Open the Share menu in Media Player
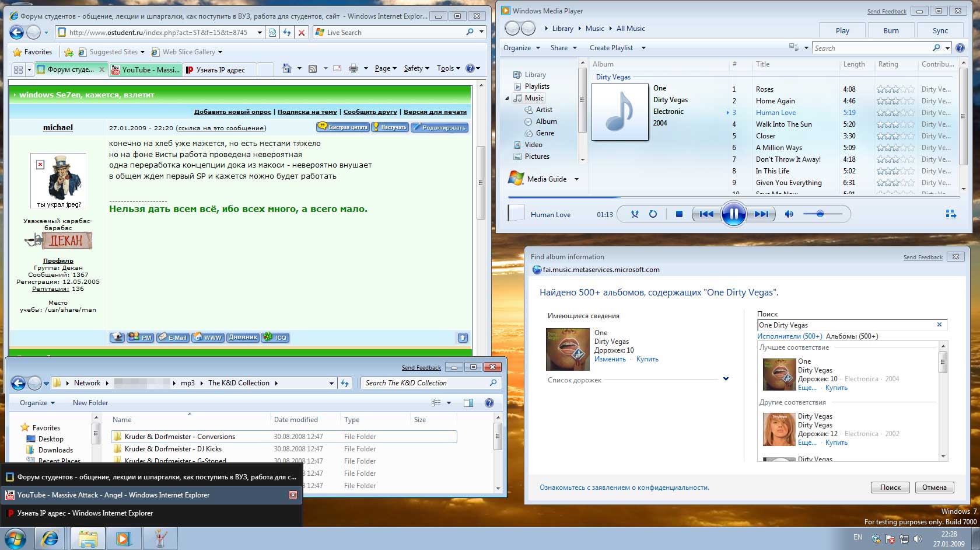The height and width of the screenshot is (550, 980). pos(563,48)
